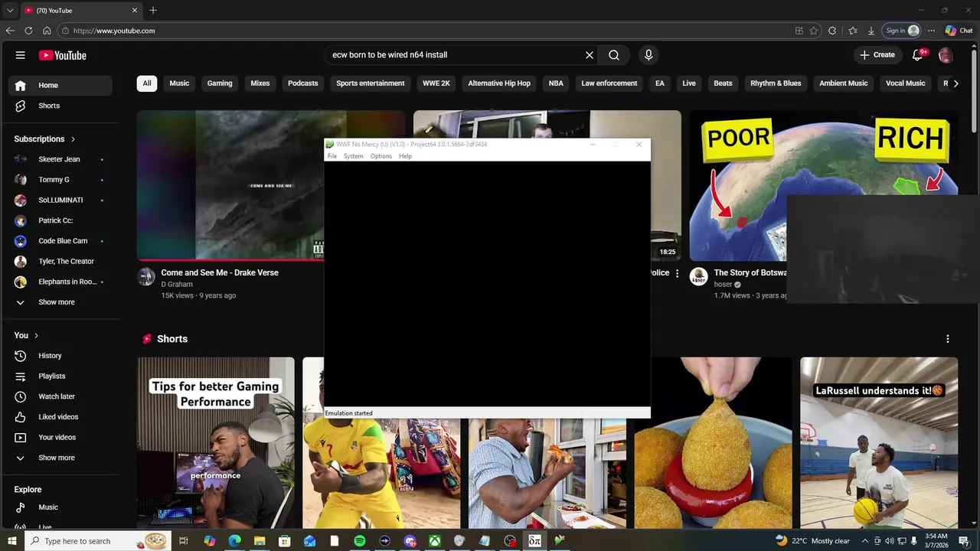
Task: Open History in the sidebar
Action: coord(60,356)
